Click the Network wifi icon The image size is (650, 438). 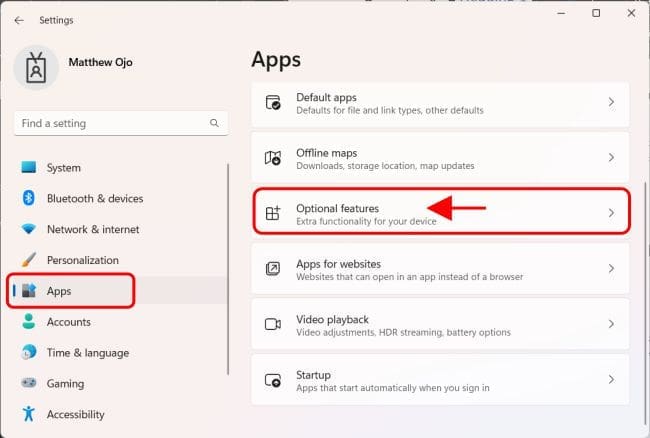click(x=29, y=229)
